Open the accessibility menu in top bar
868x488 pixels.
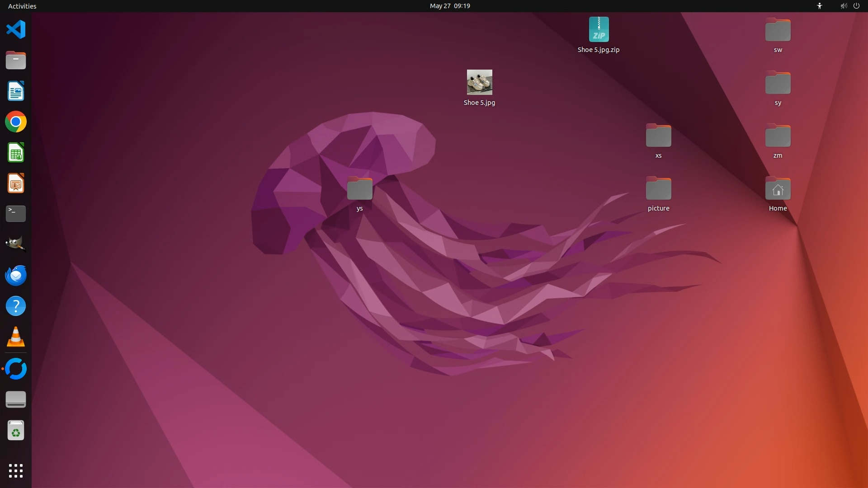[x=819, y=6]
